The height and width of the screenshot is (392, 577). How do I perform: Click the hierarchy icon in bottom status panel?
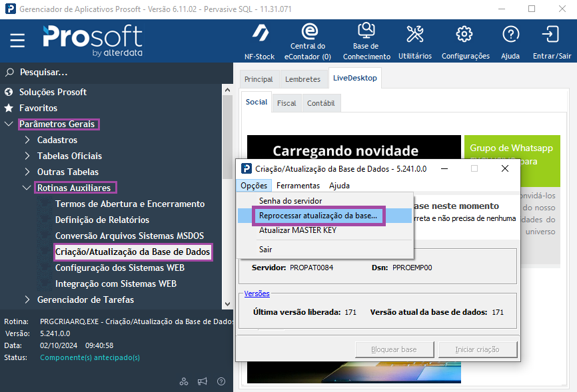tap(184, 381)
